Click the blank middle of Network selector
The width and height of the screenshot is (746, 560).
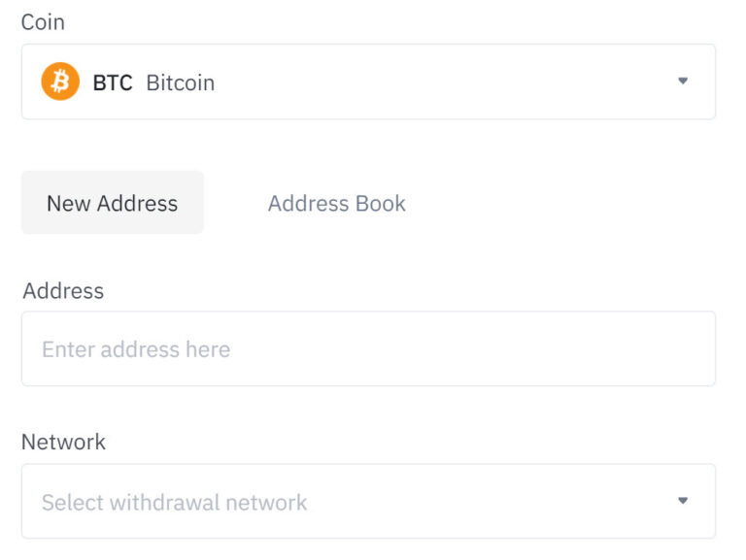490,502
